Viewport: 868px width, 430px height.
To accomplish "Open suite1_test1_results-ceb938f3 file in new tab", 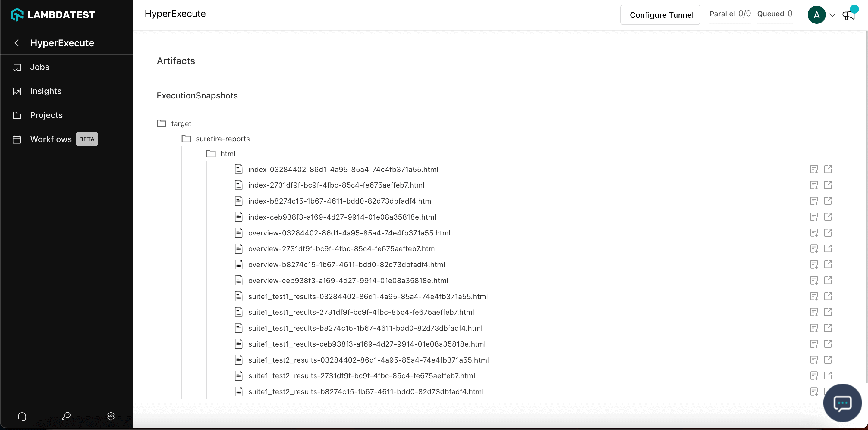I will point(828,344).
